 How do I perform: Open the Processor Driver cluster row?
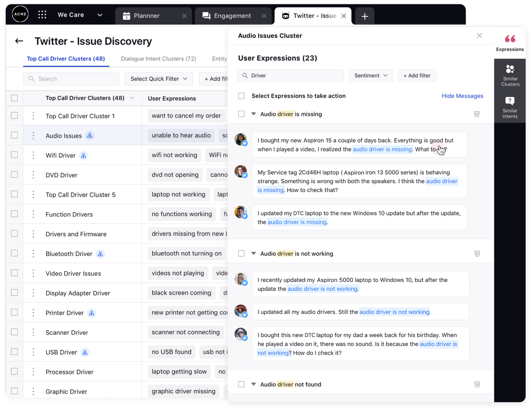click(69, 372)
